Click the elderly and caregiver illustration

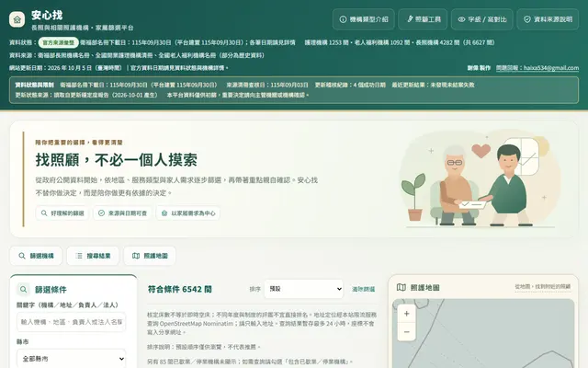tap(480, 179)
